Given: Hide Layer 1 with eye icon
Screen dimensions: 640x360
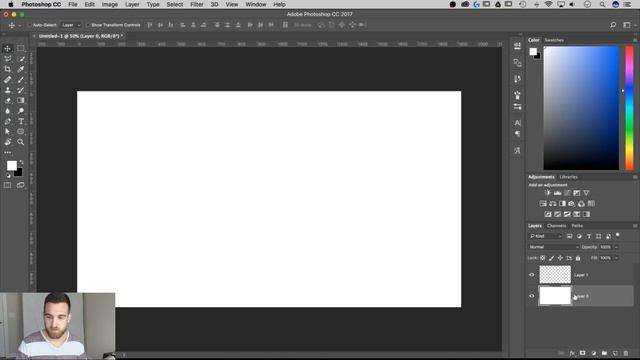Looking at the screenshot, I should [531, 275].
